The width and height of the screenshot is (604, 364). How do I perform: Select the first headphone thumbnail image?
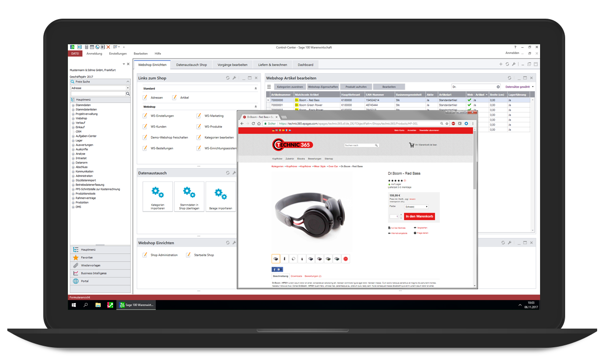click(276, 259)
